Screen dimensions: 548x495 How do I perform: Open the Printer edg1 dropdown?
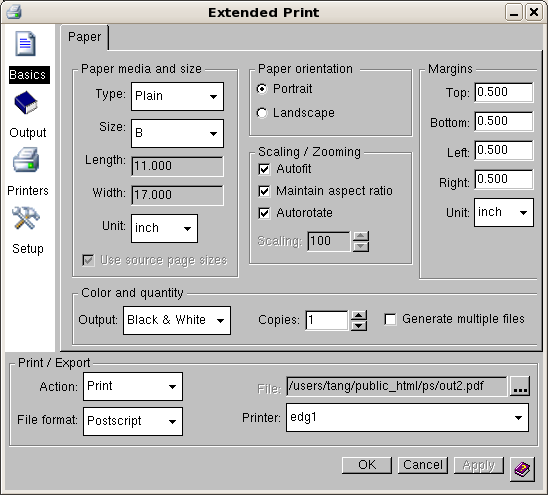click(x=407, y=418)
